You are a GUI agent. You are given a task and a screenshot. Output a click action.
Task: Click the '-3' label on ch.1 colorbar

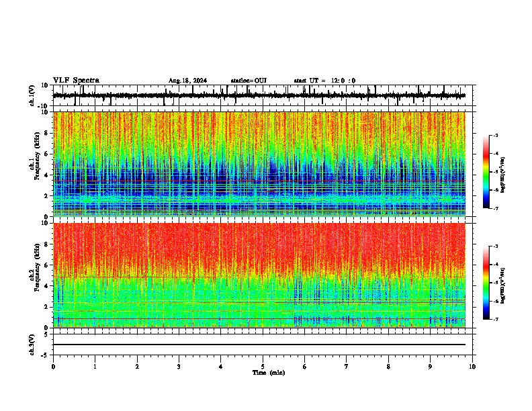496,136
